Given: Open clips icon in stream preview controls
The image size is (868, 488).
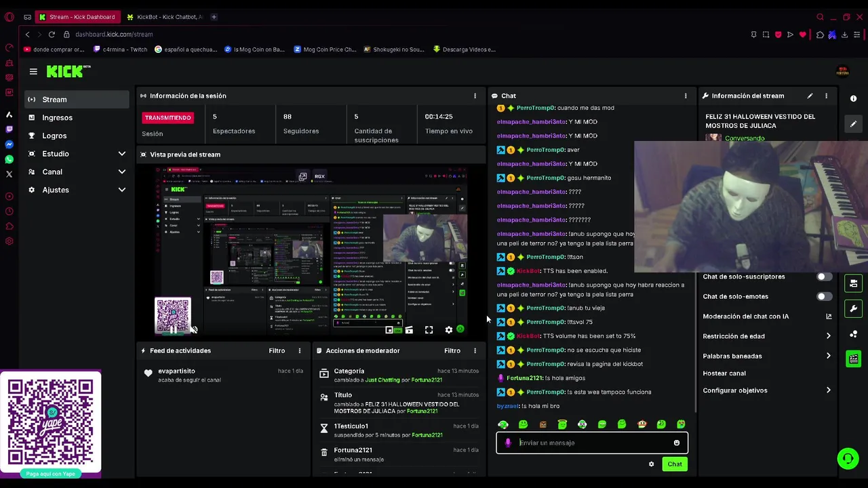Looking at the screenshot, I should click(409, 330).
